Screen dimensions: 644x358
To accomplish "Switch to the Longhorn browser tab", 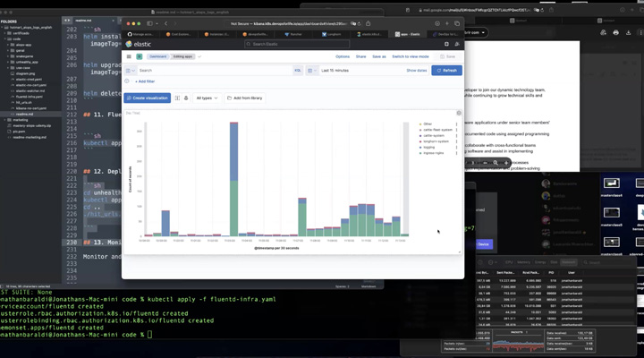I will [x=332, y=34].
